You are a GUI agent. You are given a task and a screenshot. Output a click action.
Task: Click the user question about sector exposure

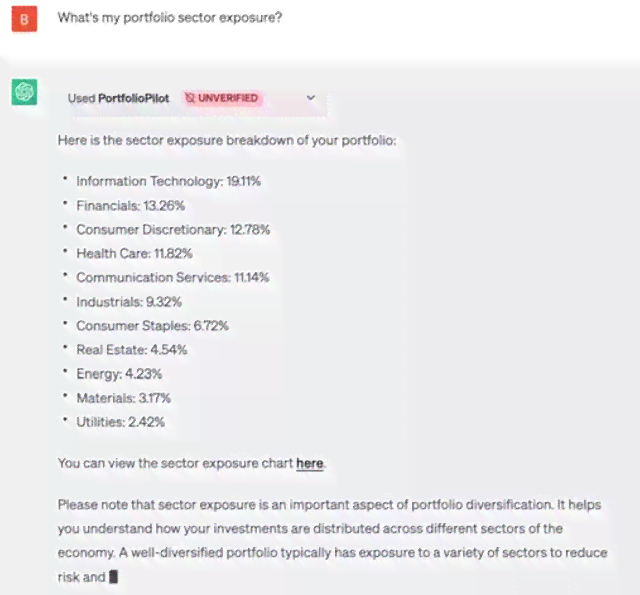(170, 18)
